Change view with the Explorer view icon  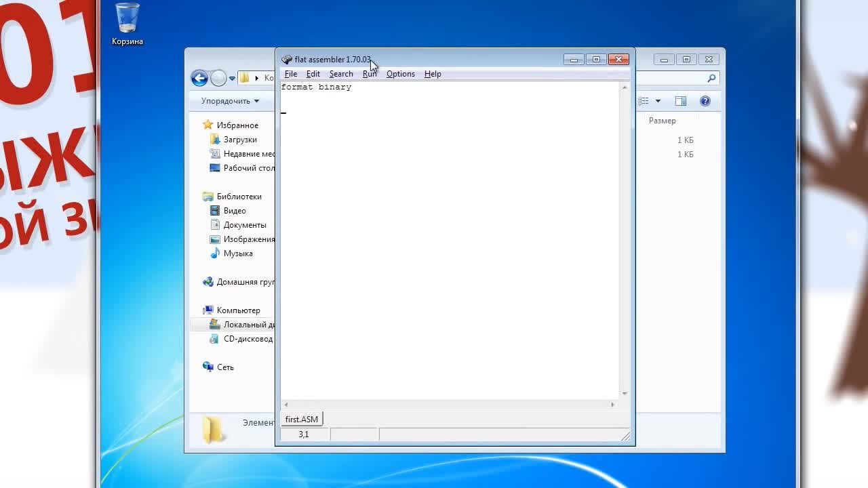click(644, 101)
